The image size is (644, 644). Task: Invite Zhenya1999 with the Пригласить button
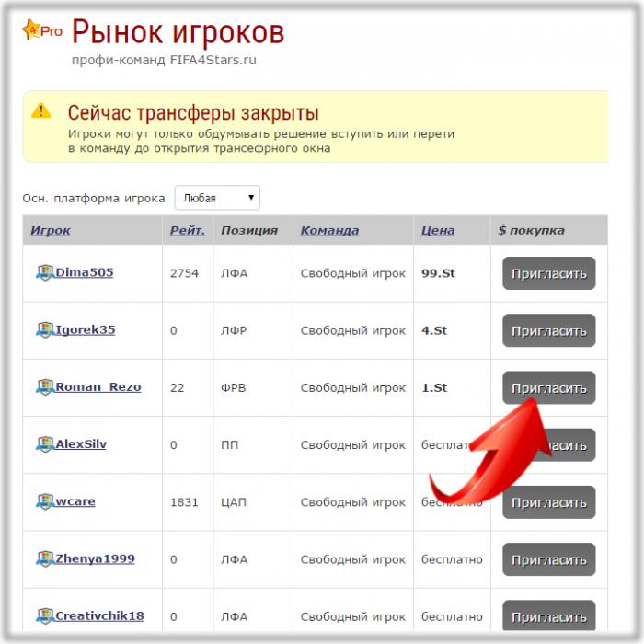click(548, 559)
